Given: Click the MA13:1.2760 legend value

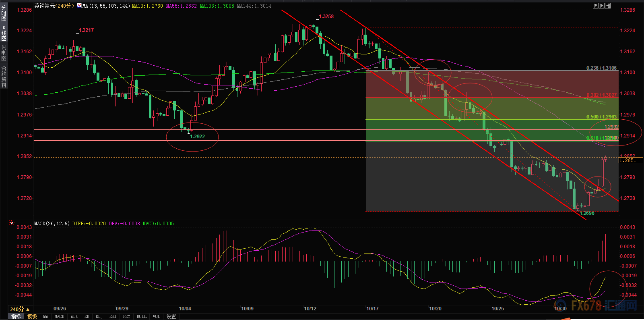Looking at the screenshot, I should point(147,6).
